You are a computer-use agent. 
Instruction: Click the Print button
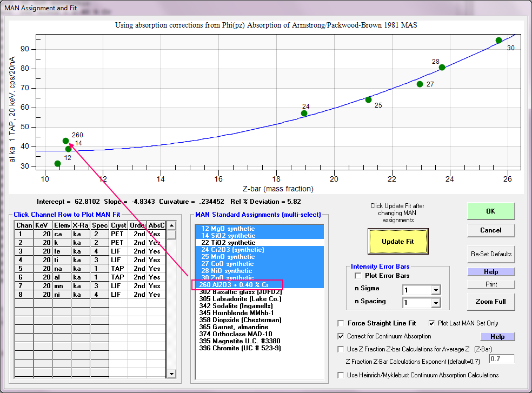[491, 284]
